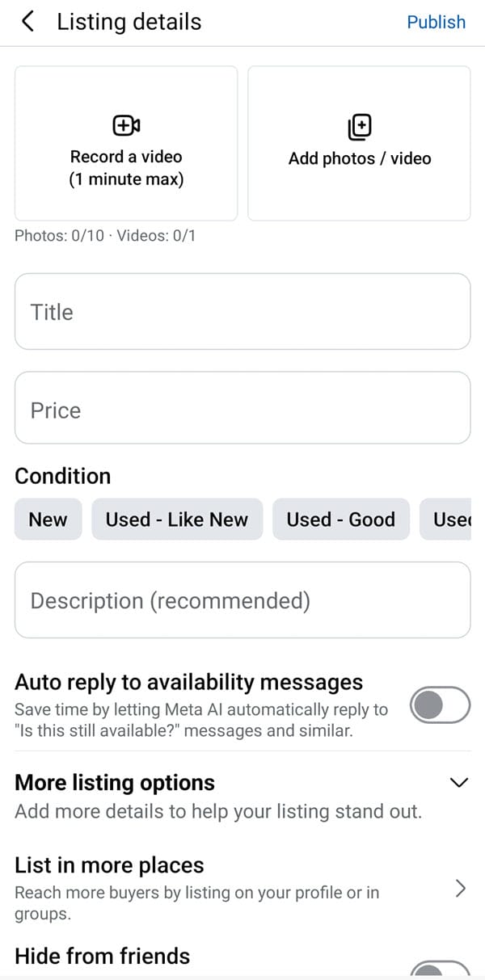
Task: Select Used - Like New condition
Action: 177,519
